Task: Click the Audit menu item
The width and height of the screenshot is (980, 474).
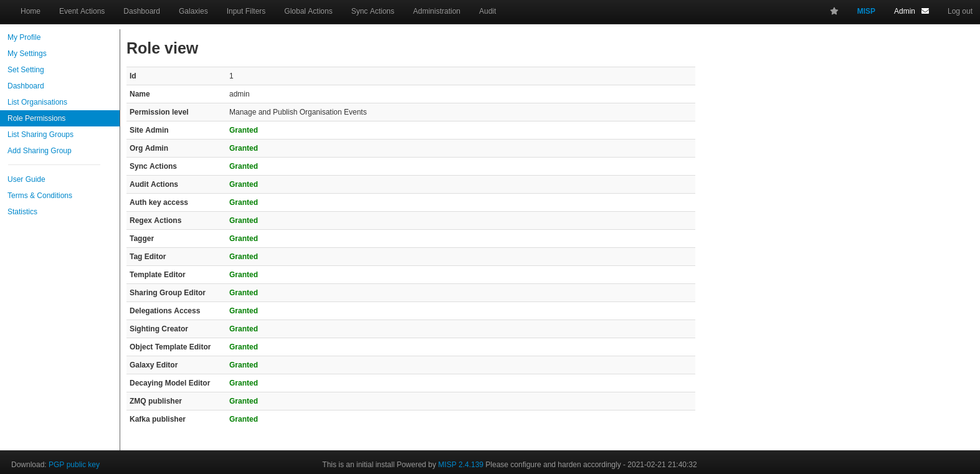Action: [x=487, y=11]
